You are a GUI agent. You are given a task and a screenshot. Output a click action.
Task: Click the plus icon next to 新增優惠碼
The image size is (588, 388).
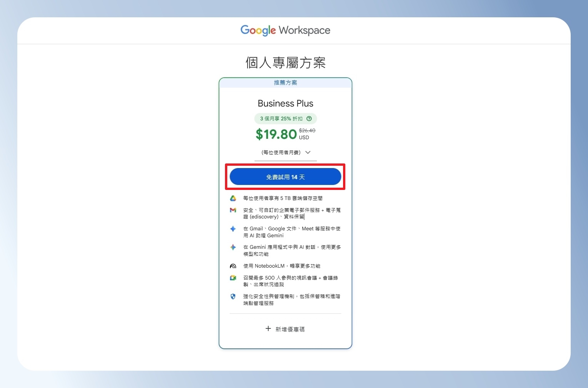(268, 329)
